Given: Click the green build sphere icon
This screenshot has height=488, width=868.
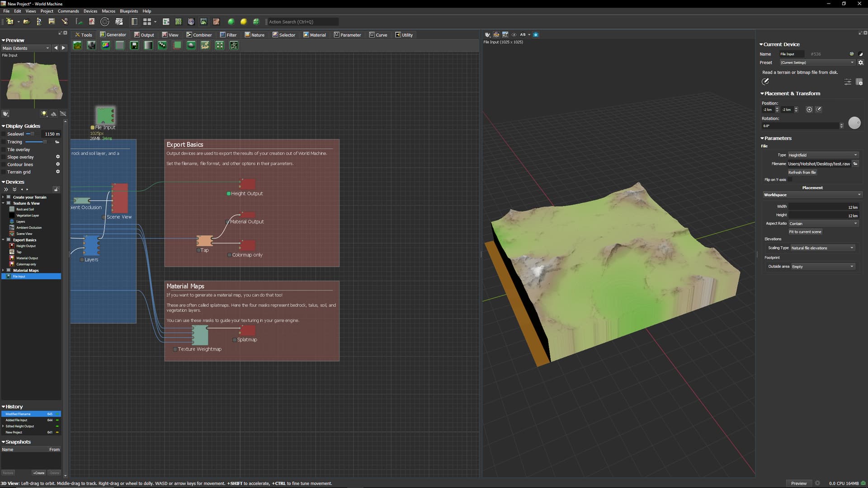Looking at the screenshot, I should [x=231, y=22].
